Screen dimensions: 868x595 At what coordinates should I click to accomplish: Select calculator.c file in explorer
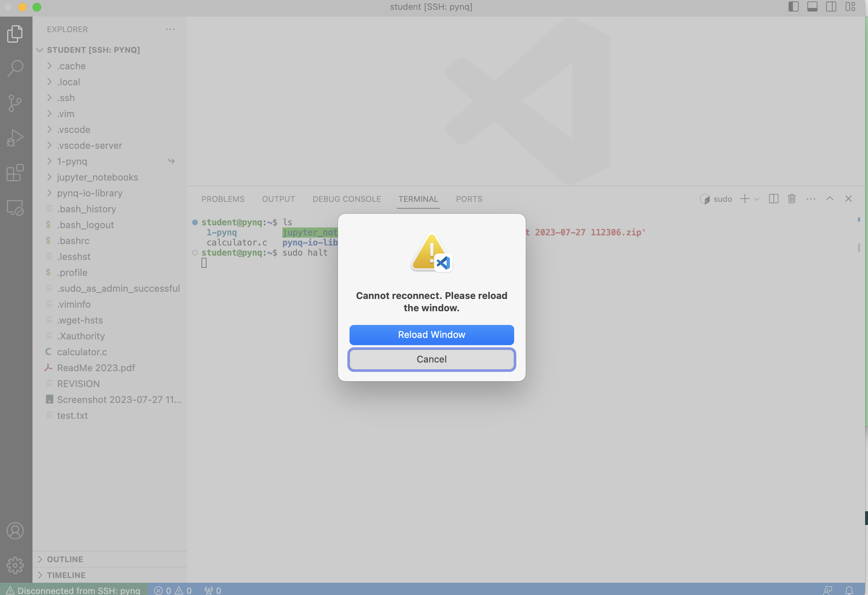coord(81,352)
